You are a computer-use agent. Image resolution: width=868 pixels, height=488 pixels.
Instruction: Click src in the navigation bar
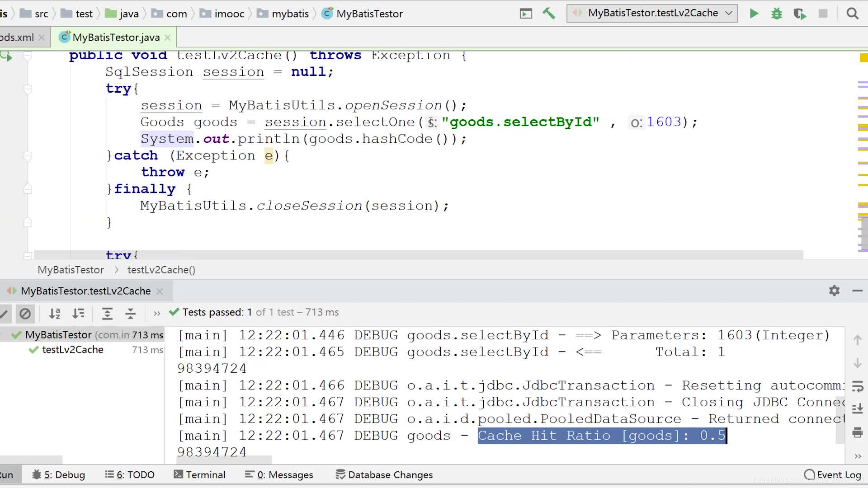35,14
